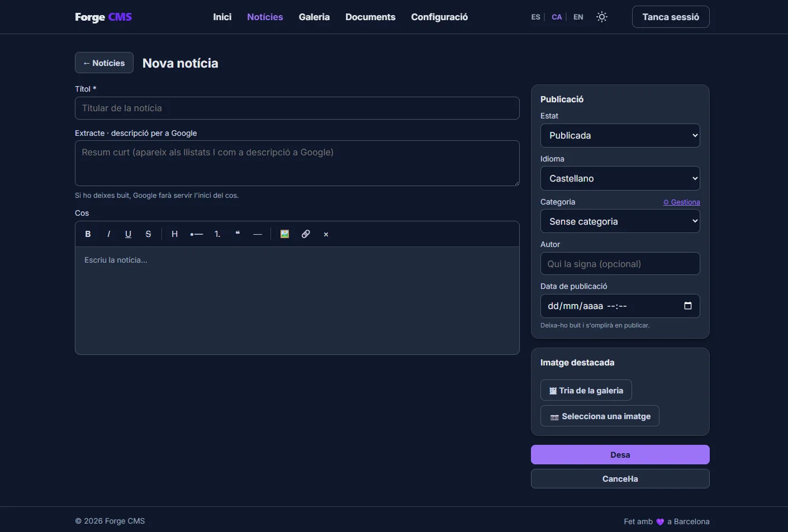
Task: Click the Cancel·la button
Action: 620,478
